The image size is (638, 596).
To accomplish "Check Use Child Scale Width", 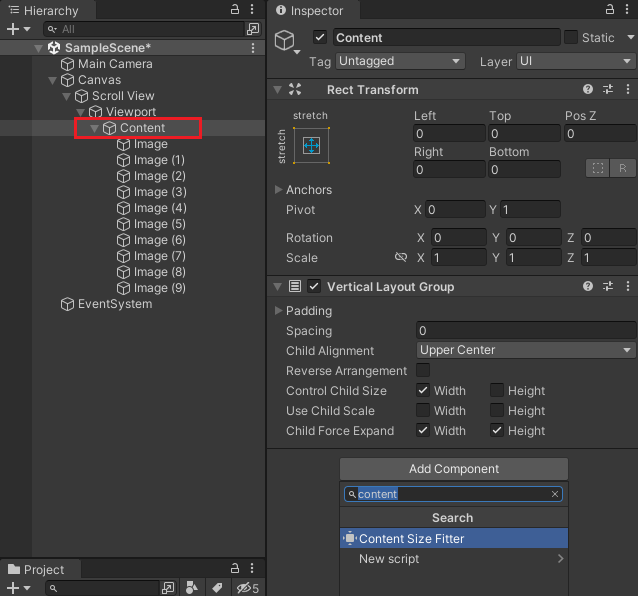I will (423, 410).
